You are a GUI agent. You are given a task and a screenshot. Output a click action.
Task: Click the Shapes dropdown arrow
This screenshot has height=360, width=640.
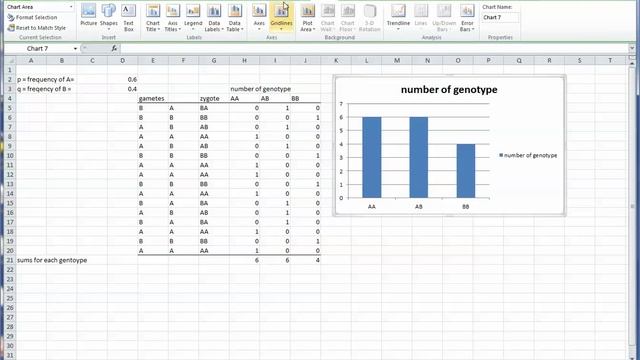coord(109,29)
